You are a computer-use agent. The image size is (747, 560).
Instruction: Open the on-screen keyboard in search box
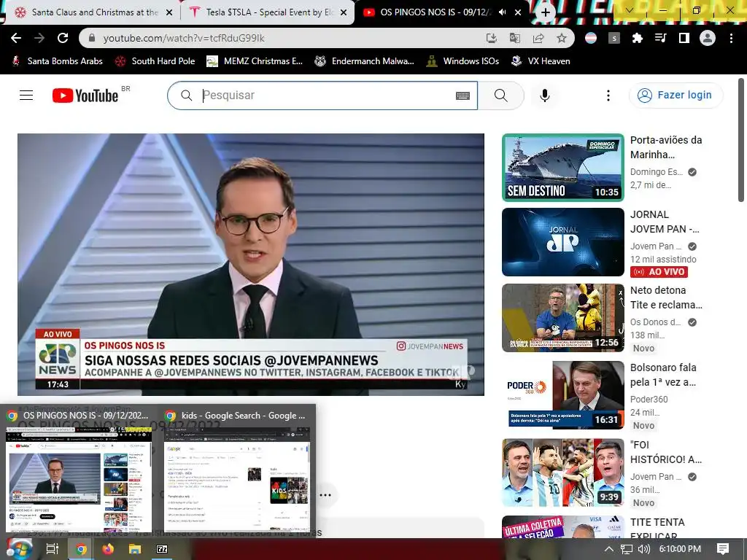[x=462, y=96]
